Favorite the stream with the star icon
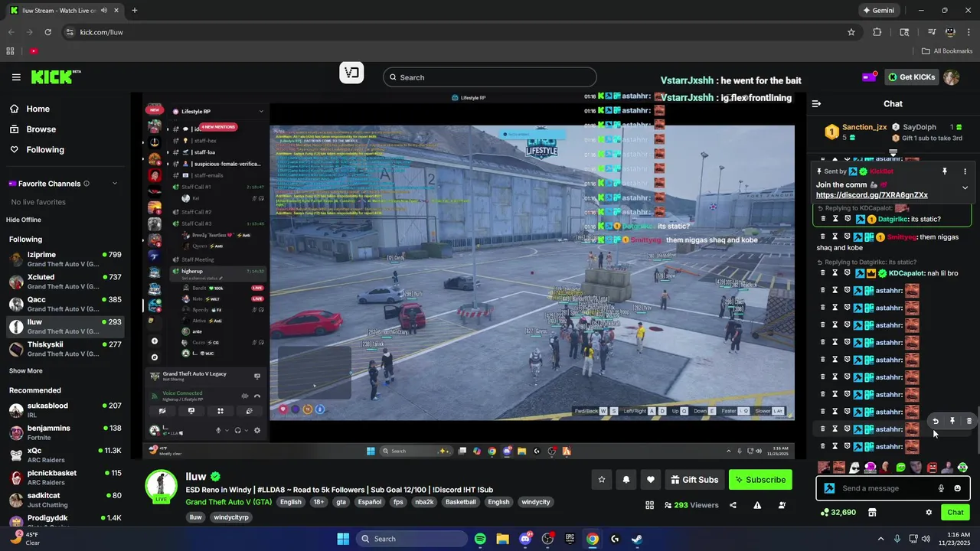The height and width of the screenshot is (551, 980). pos(602,480)
